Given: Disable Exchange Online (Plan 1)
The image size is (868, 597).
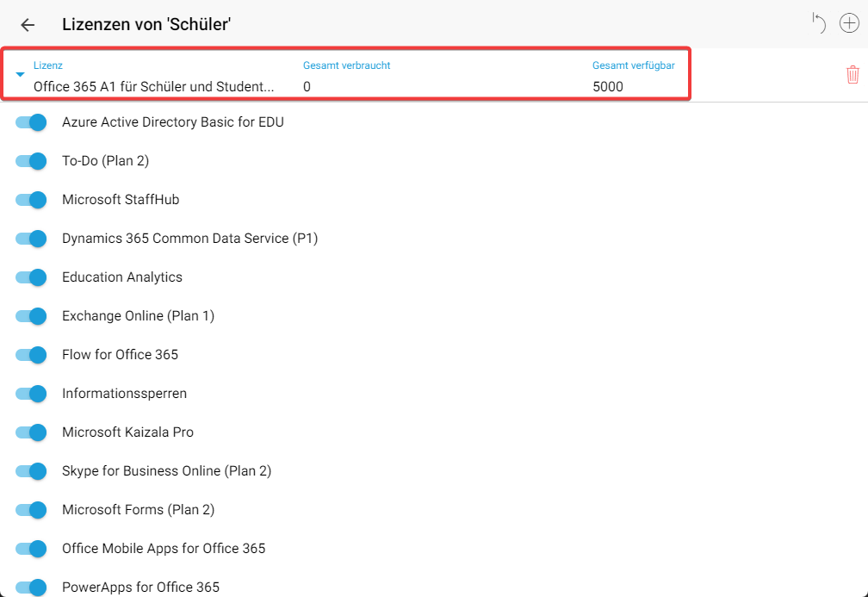Looking at the screenshot, I should 31,316.
